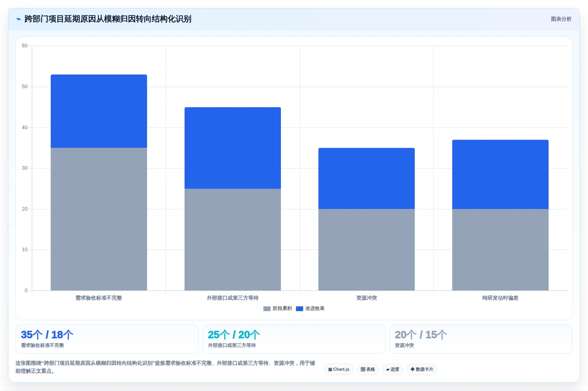
Task: Click the 图表分析 label in the header
Action: 561,19
